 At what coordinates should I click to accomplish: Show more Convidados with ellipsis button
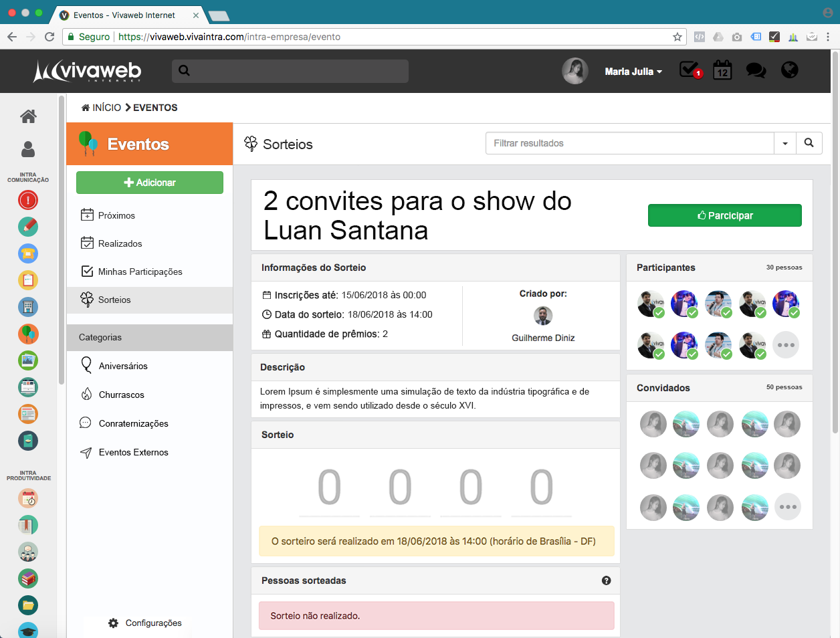[x=787, y=507]
